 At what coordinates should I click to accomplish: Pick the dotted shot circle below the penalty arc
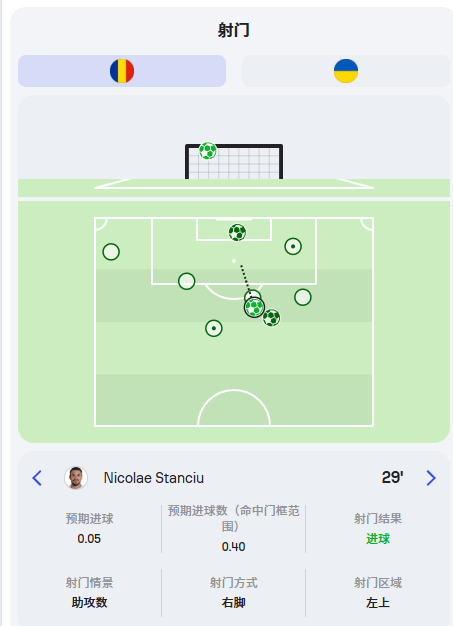click(x=214, y=328)
